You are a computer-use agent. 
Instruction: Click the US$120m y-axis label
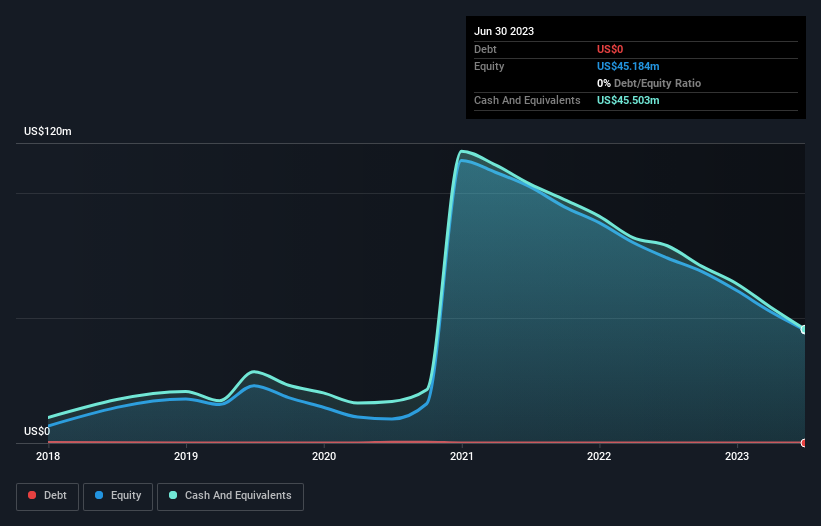[x=48, y=131]
